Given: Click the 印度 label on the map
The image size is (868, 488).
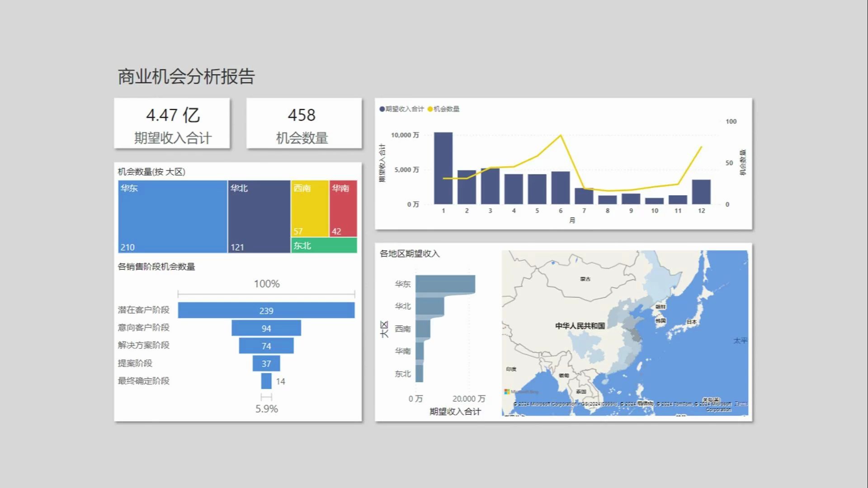Looking at the screenshot, I should pos(511,369).
